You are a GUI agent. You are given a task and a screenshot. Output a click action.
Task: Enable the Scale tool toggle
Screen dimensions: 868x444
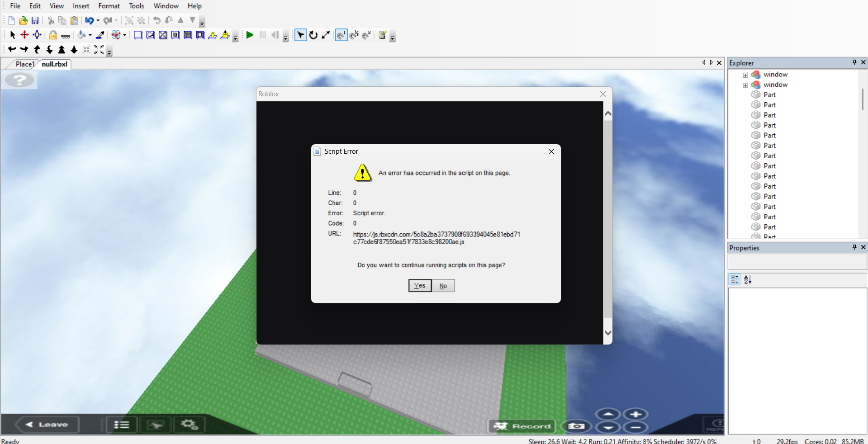tap(326, 35)
